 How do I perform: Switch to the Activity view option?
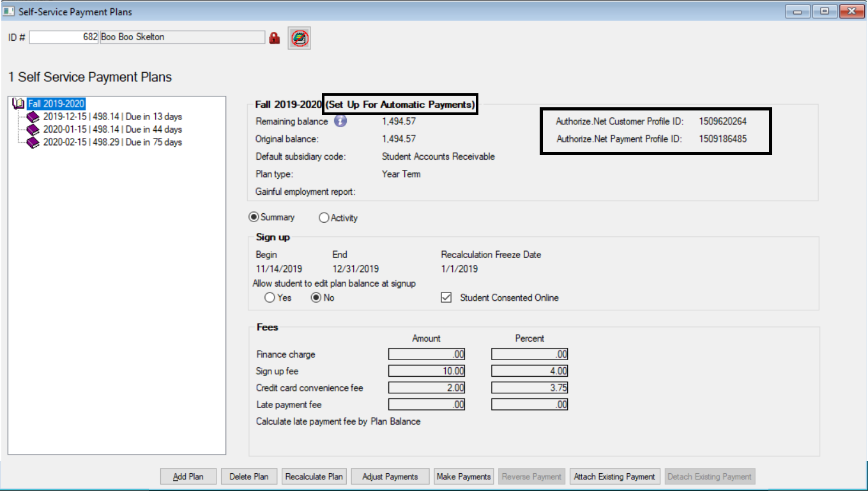324,218
